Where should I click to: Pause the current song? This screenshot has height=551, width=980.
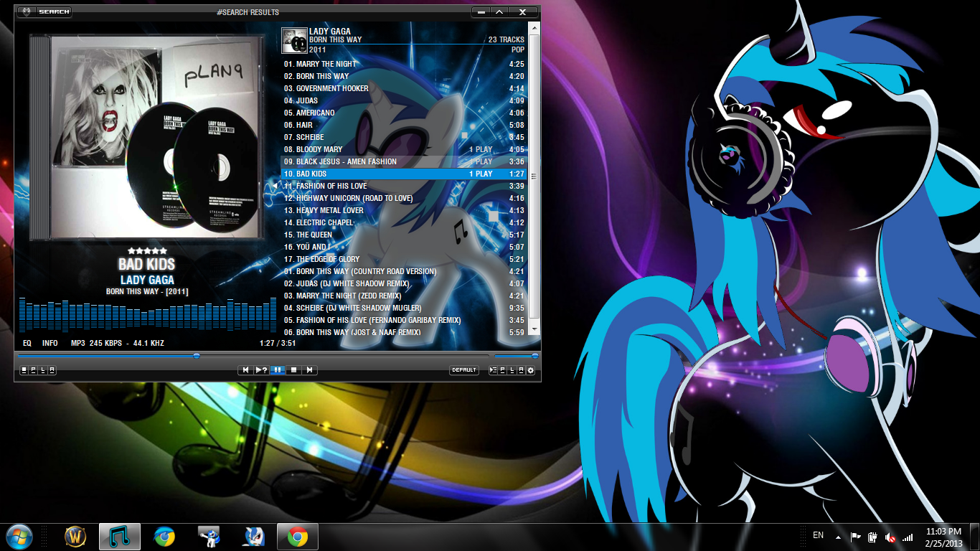coord(278,370)
